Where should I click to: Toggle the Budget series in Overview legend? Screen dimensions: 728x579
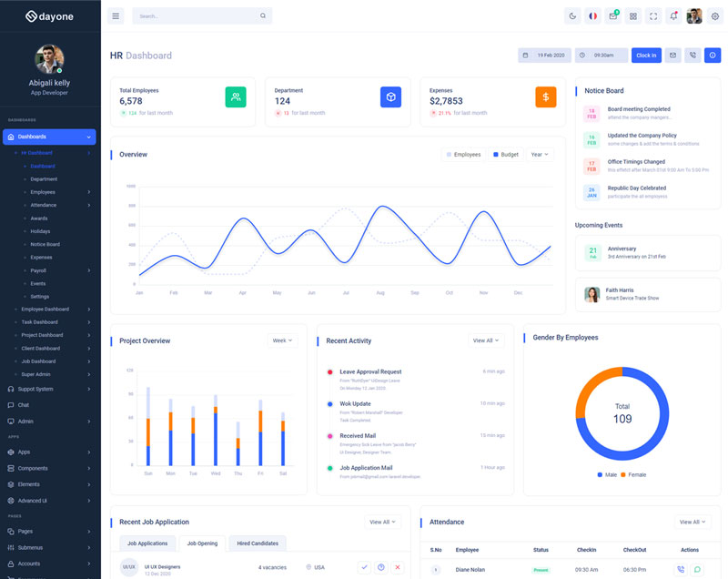[506, 155]
